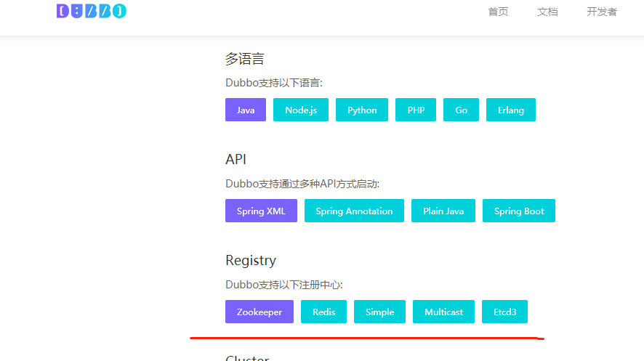Viewport: 644px width, 361px height.
Task: Select the Spring XML API option
Action: (261, 211)
